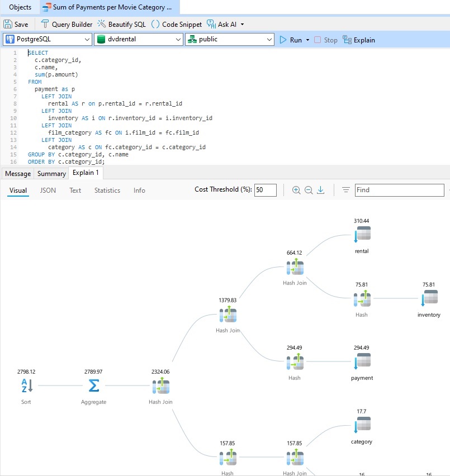Click Beautify SQL
The width and height of the screenshot is (450, 476).
tap(121, 24)
